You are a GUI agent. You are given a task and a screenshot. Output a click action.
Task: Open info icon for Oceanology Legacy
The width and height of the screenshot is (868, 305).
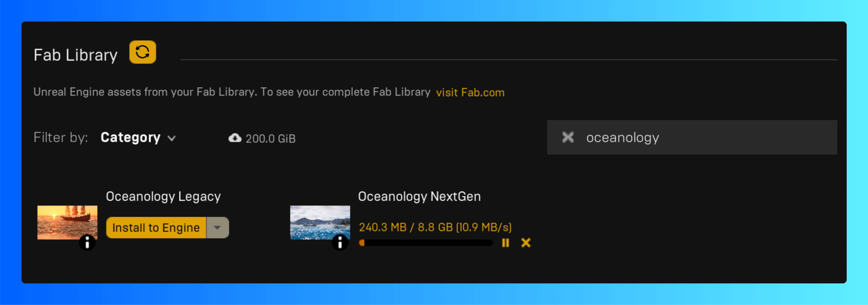(87, 242)
